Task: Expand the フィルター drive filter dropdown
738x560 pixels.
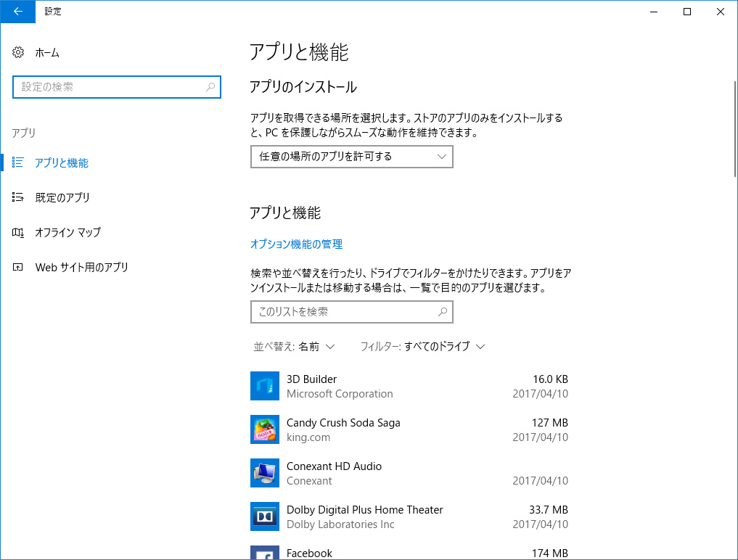Action: tap(422, 347)
